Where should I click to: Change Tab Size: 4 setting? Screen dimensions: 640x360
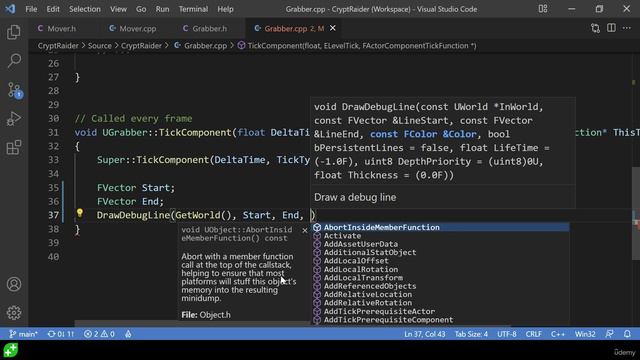click(471, 334)
